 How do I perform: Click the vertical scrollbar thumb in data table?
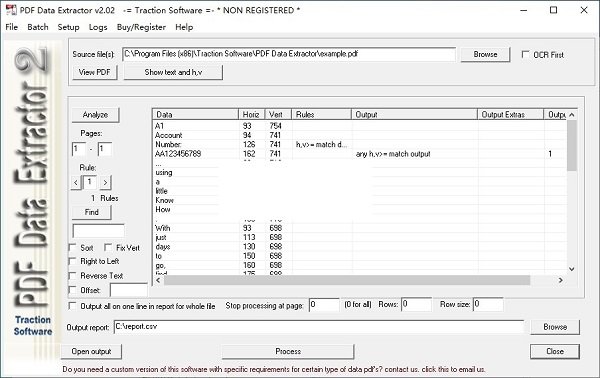[x=572, y=145]
